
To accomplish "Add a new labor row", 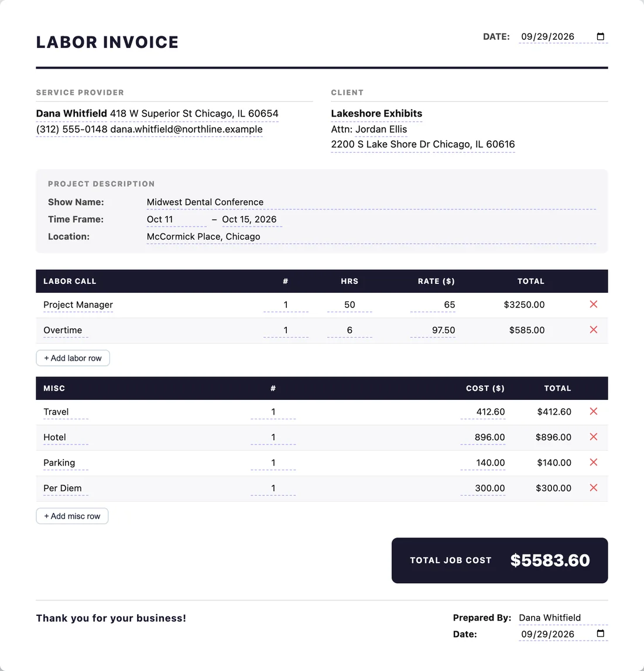I will click(x=73, y=358).
